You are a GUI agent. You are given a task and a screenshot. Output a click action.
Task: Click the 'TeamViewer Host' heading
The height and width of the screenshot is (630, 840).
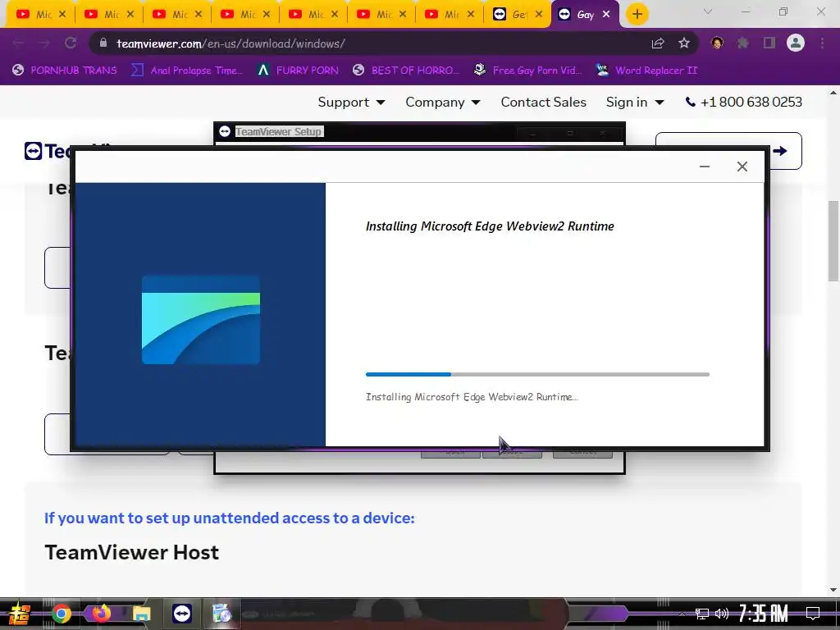pos(132,552)
